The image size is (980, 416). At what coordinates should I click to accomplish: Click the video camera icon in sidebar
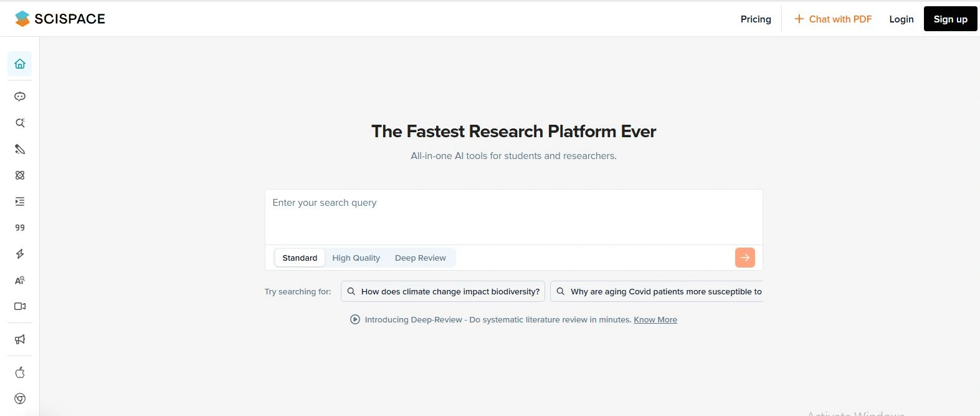click(20, 306)
